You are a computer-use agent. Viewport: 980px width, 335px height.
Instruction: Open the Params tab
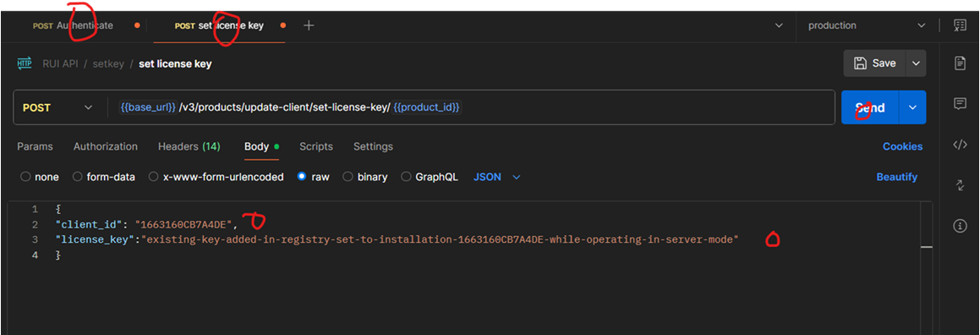tap(35, 147)
